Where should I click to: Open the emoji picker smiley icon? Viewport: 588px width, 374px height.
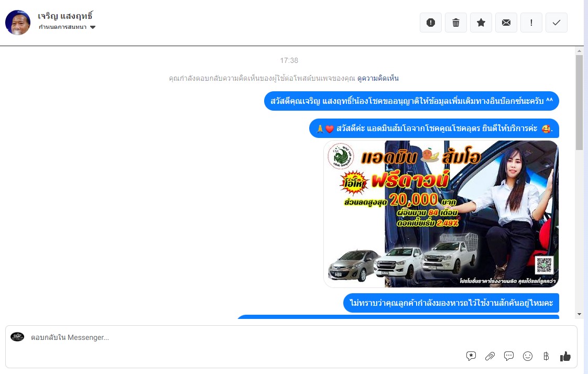pos(528,356)
